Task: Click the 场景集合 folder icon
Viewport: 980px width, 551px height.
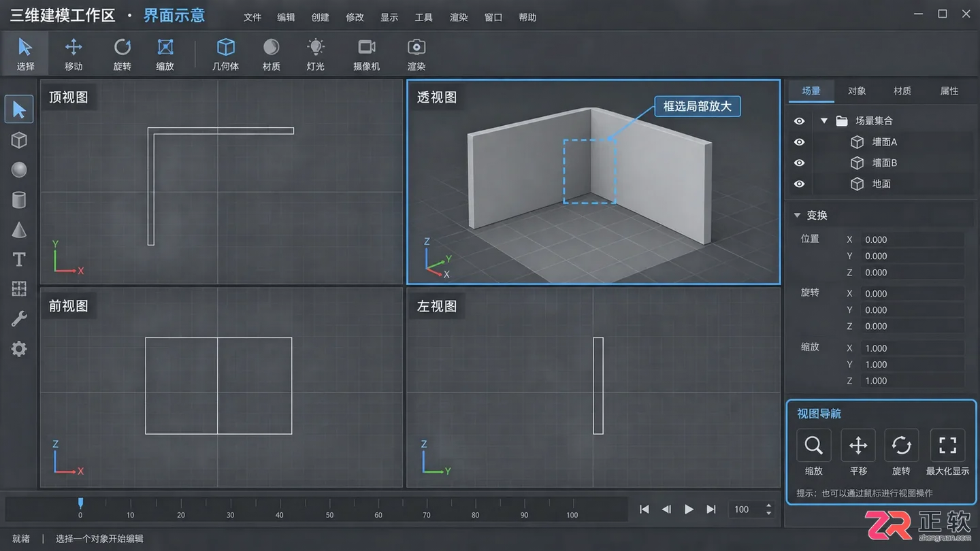Action: [842, 120]
